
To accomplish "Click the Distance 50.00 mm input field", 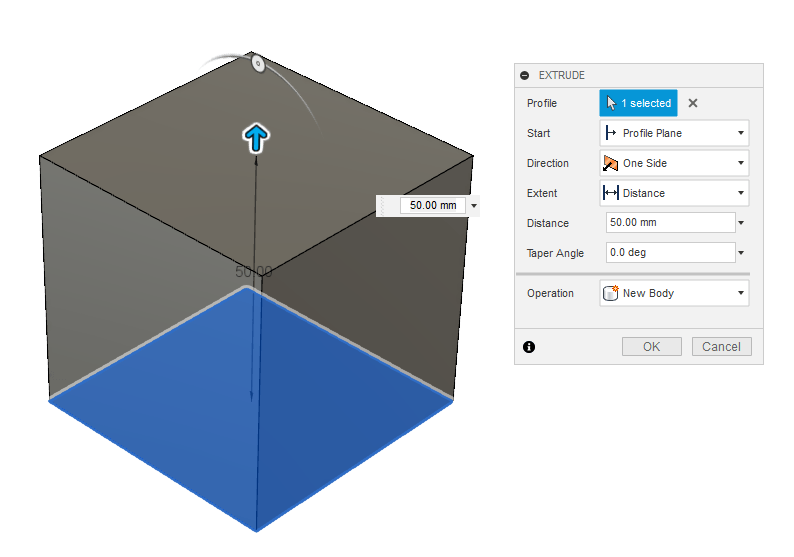I will (670, 222).
